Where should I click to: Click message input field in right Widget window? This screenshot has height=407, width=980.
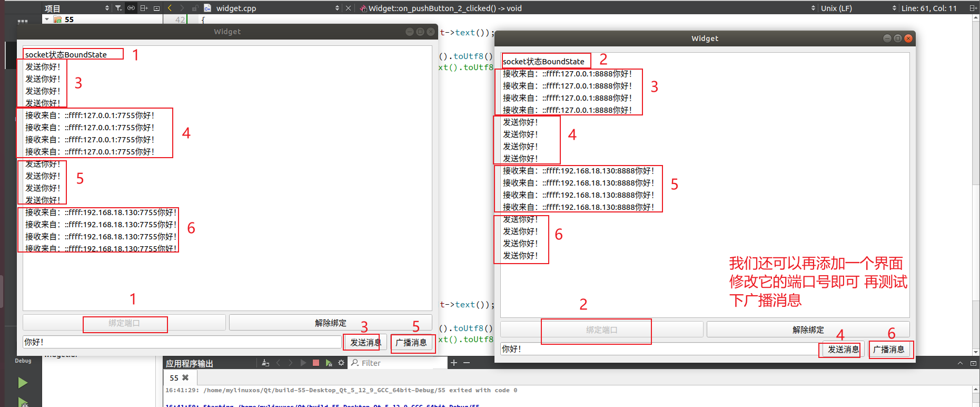tap(660, 349)
